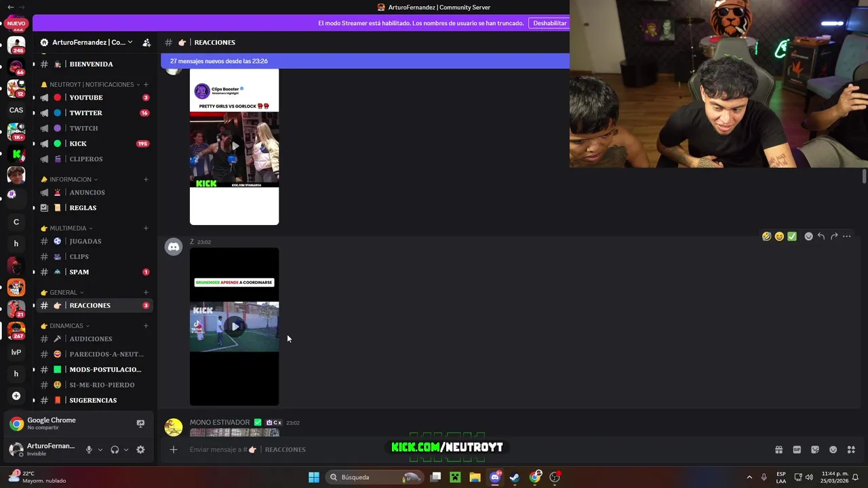
Task: Open the MONO ESTIVADOR username
Action: (220, 422)
